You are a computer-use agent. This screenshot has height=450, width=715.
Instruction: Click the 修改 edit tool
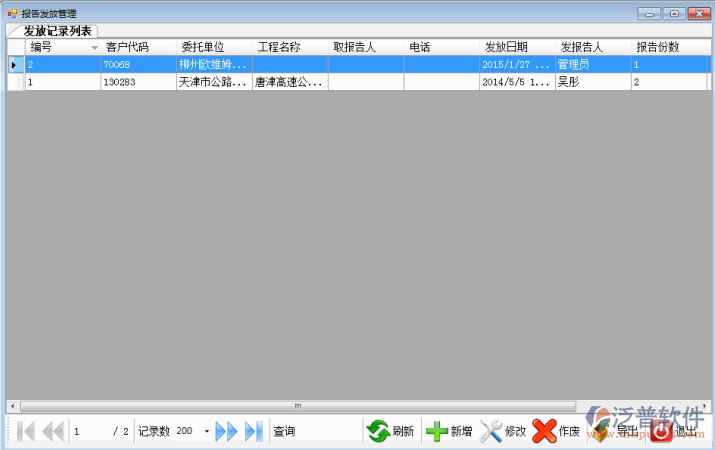(503, 431)
